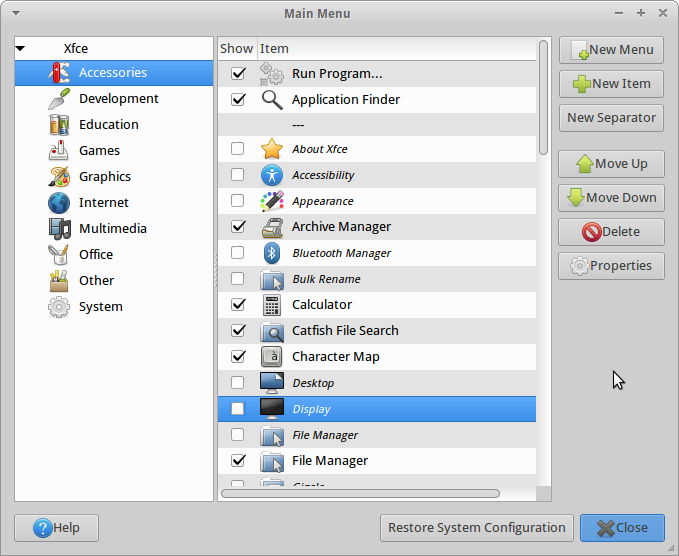Click the Other category box icon
This screenshot has height=556, width=679.
click(x=59, y=281)
